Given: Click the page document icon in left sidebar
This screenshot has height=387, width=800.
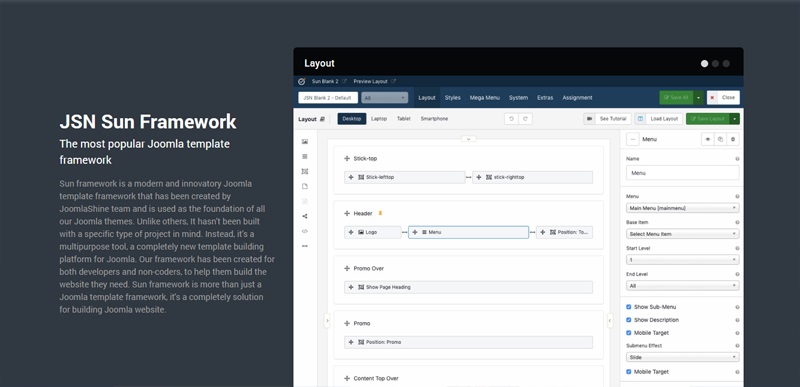Looking at the screenshot, I should coord(305,186).
